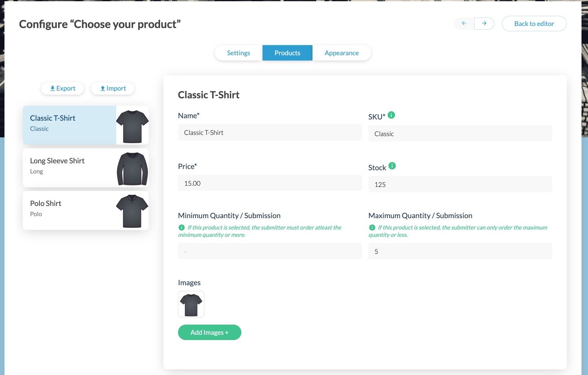Select Long Sleeve Shirt product
588x375 pixels.
click(86, 168)
